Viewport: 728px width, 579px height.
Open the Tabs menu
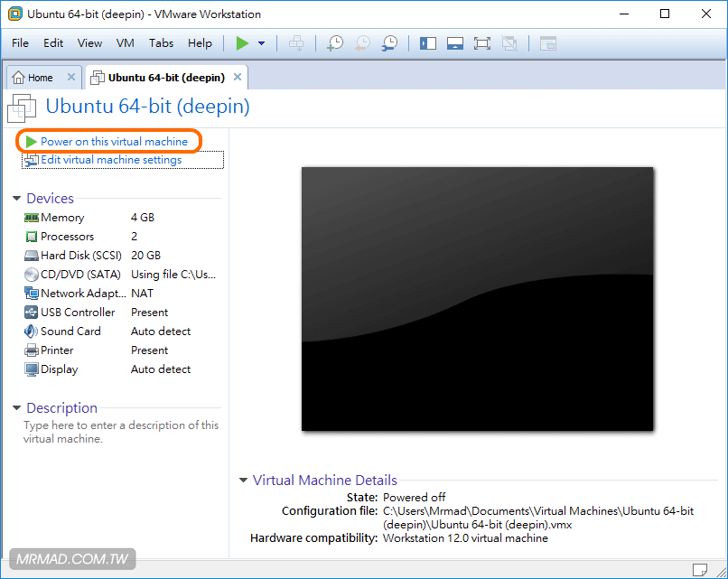tap(161, 43)
